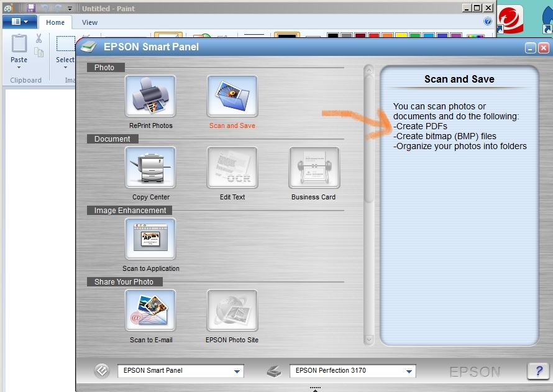Expand the Select dropdown arrow in Paint

[66, 67]
